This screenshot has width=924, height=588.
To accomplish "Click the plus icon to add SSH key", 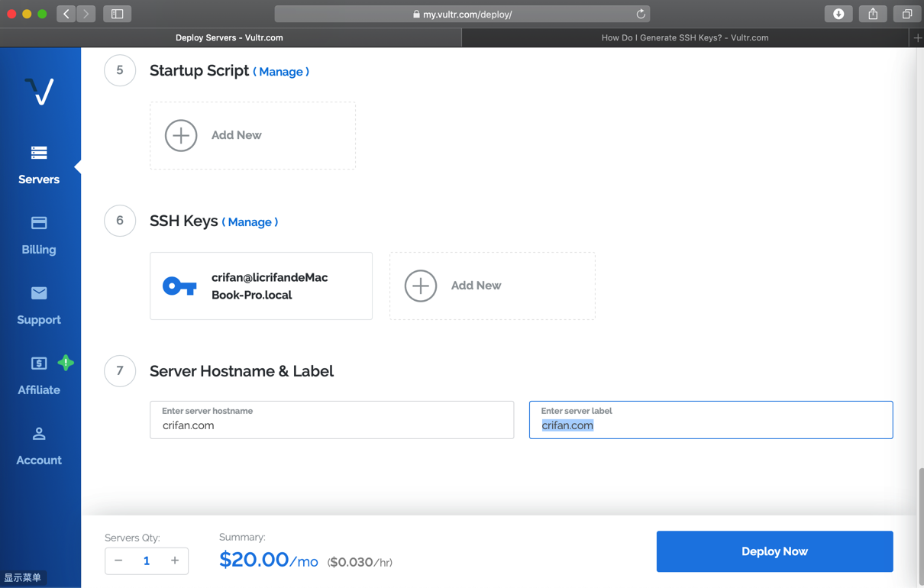I will 421,286.
